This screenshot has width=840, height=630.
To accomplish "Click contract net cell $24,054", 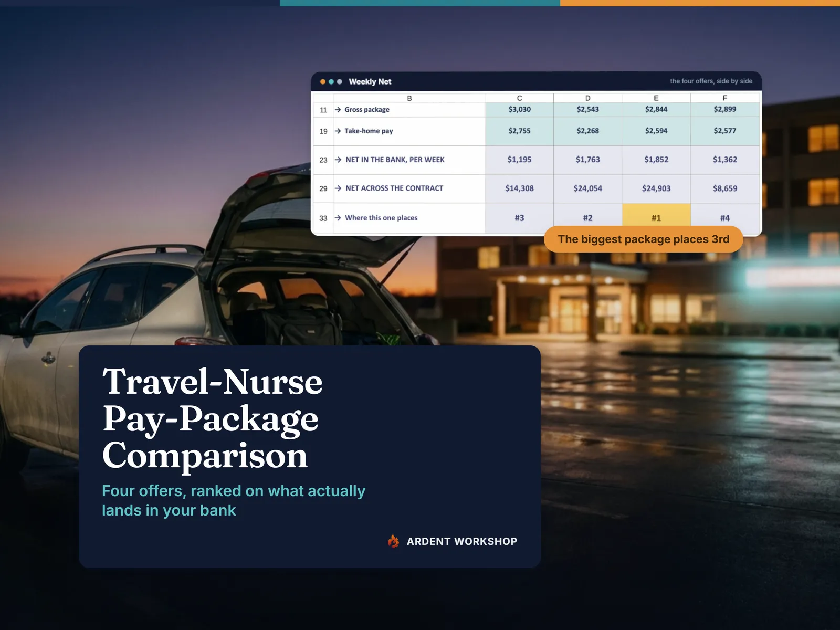I will [x=587, y=188].
